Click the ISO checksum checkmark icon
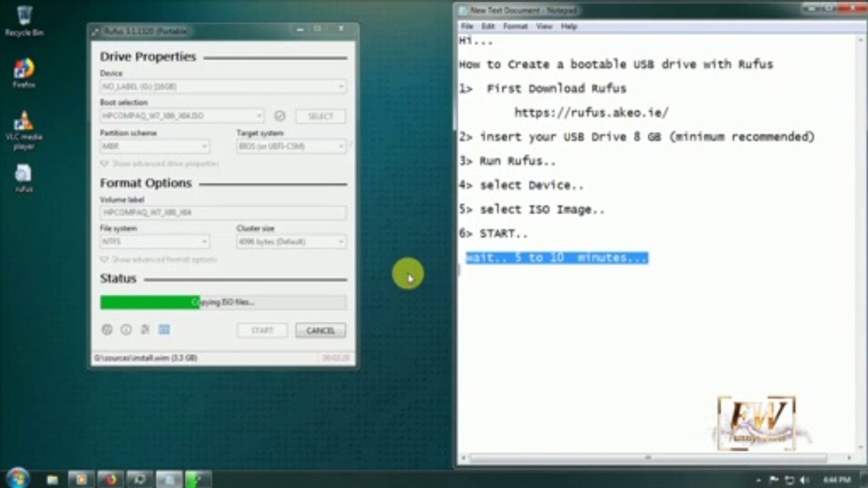868x488 pixels. coord(279,116)
